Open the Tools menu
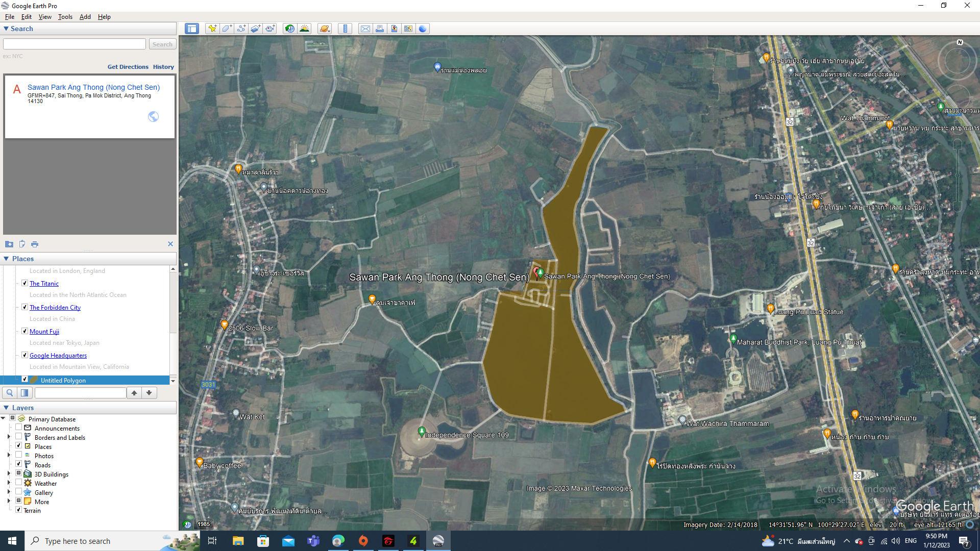Viewport: 980px width, 551px height. click(65, 17)
